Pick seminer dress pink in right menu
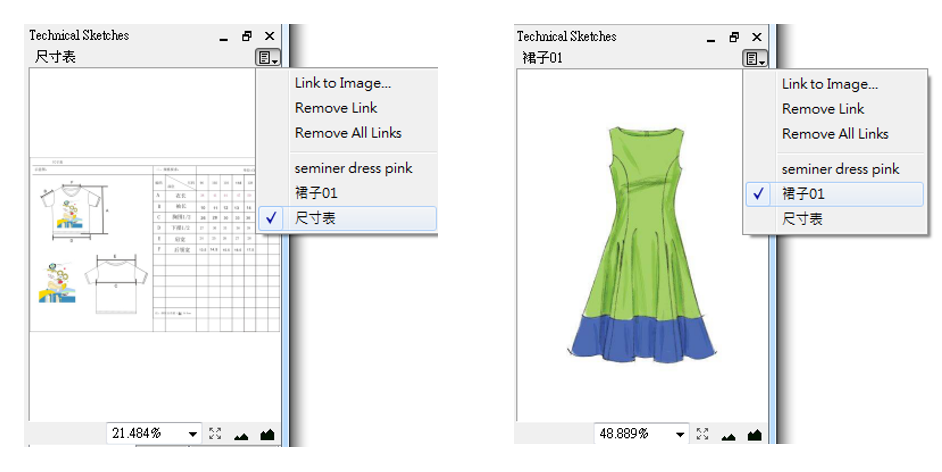 (x=840, y=169)
